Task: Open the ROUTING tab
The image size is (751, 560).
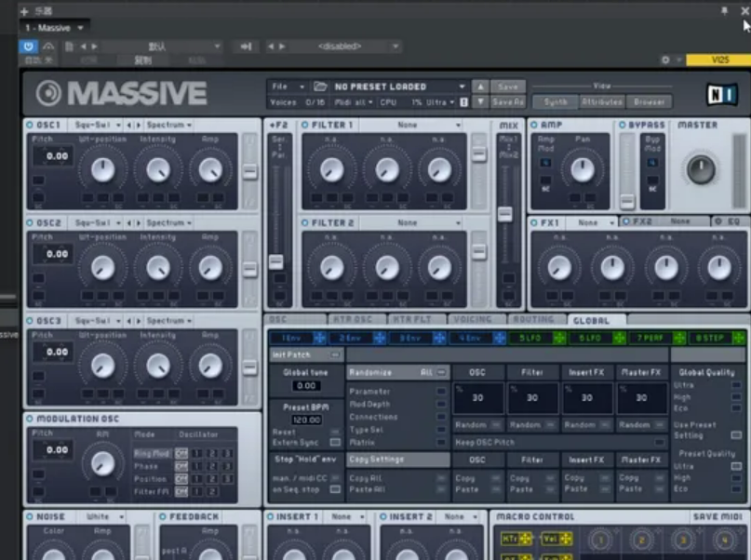Action: (x=535, y=319)
